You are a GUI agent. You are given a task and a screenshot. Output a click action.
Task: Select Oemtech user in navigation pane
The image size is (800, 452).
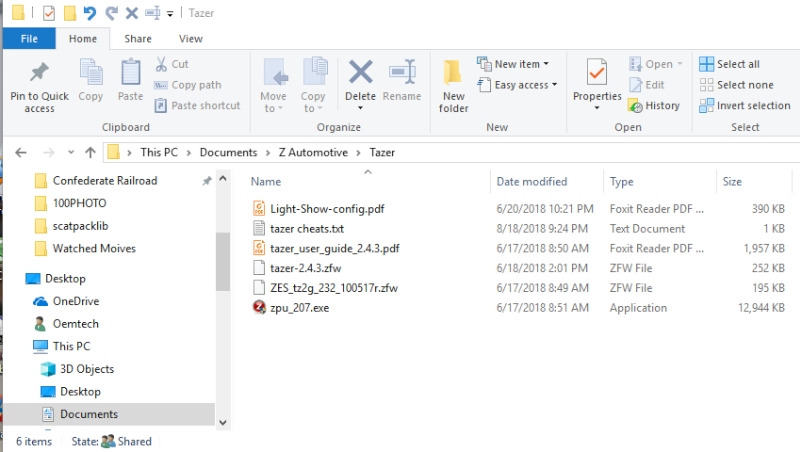pos(76,324)
